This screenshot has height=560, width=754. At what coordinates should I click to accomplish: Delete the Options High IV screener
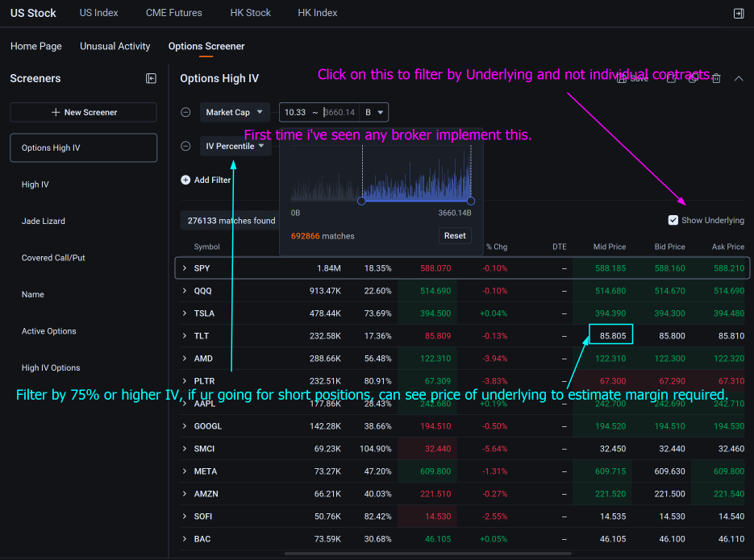tap(716, 78)
